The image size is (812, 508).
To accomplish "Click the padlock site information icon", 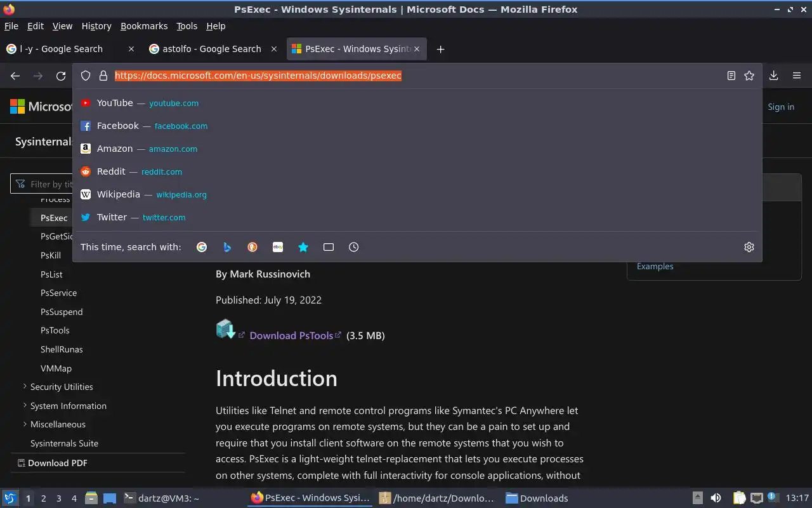I will [103, 76].
